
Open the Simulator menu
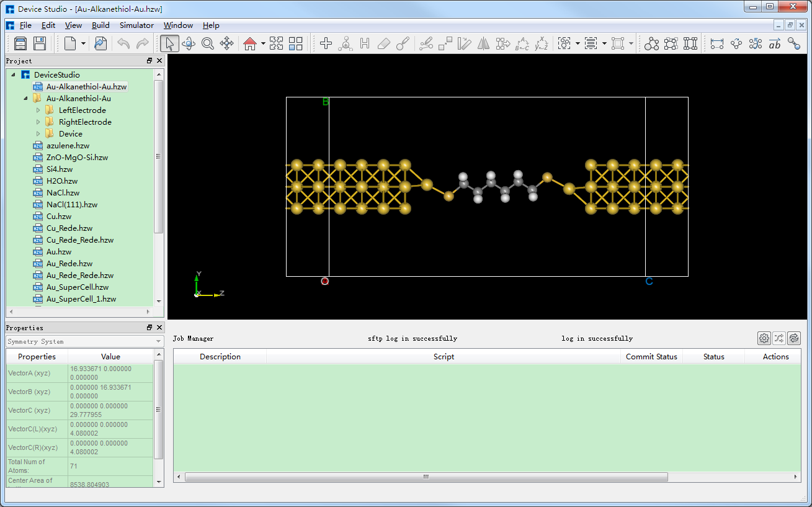coord(136,25)
